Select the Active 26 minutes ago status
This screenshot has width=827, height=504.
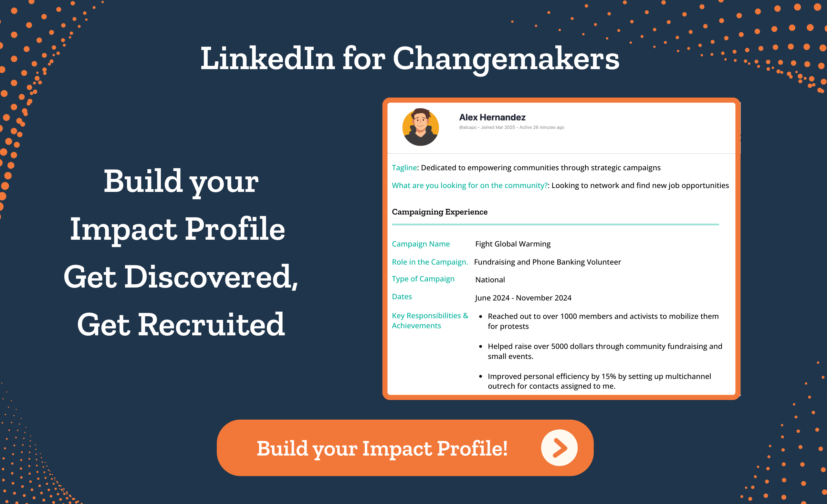click(x=541, y=128)
